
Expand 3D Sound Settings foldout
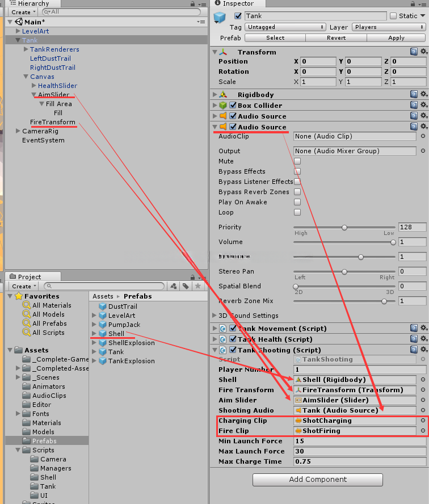click(214, 316)
